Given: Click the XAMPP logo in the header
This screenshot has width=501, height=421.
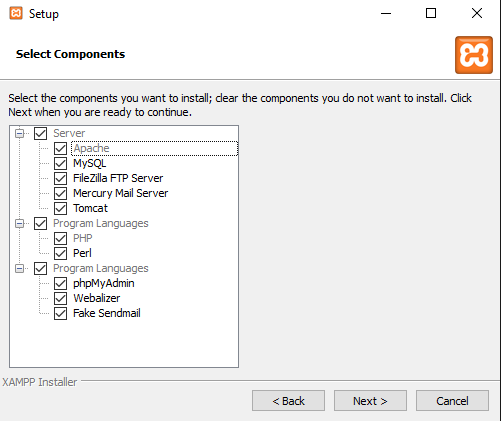Looking at the screenshot, I should click(x=474, y=55).
